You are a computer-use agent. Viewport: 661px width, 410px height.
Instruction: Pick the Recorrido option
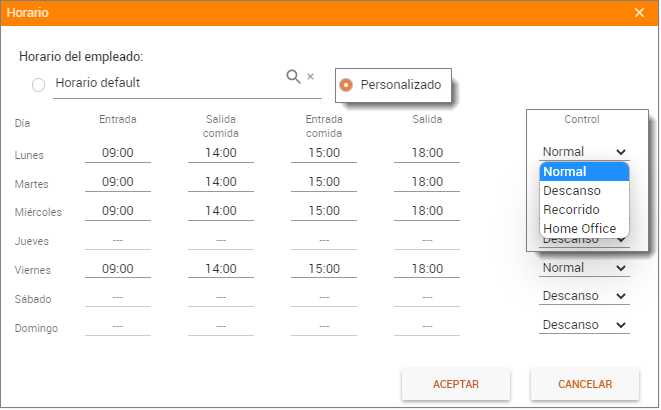584,210
